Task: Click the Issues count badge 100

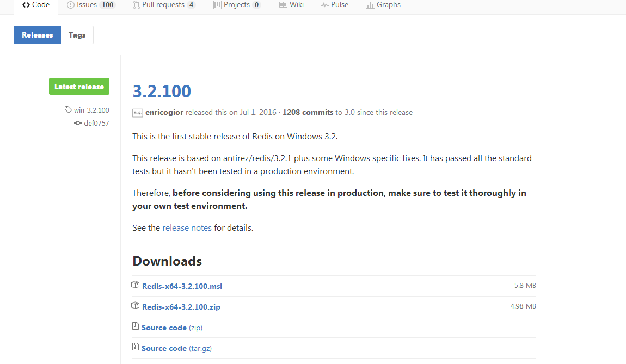Action: (107, 5)
